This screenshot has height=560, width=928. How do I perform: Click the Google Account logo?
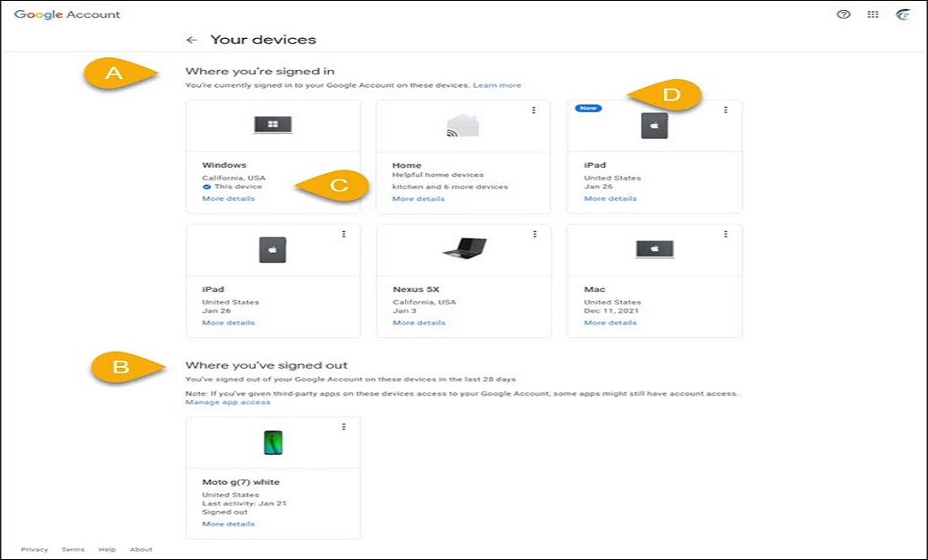67,14
